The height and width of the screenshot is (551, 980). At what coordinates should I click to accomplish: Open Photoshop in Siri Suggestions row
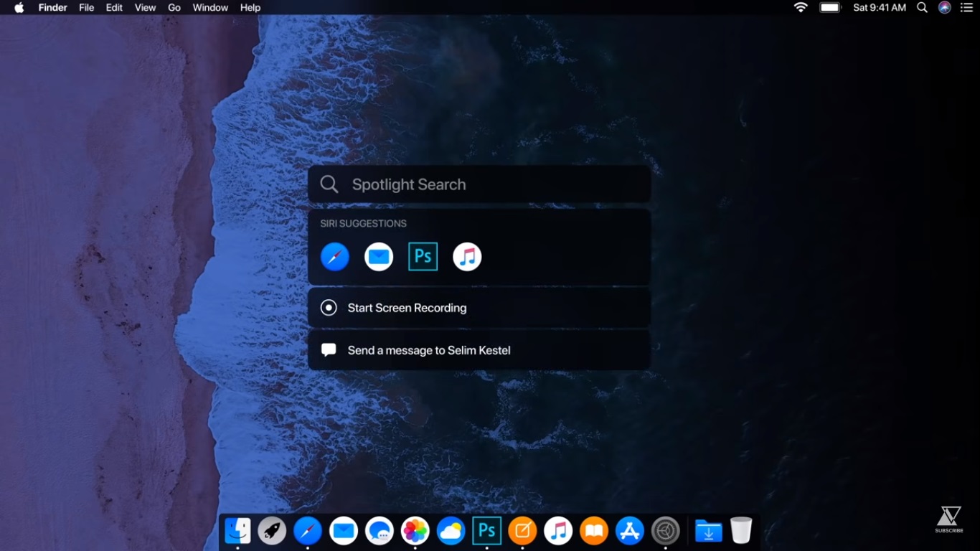click(x=423, y=257)
